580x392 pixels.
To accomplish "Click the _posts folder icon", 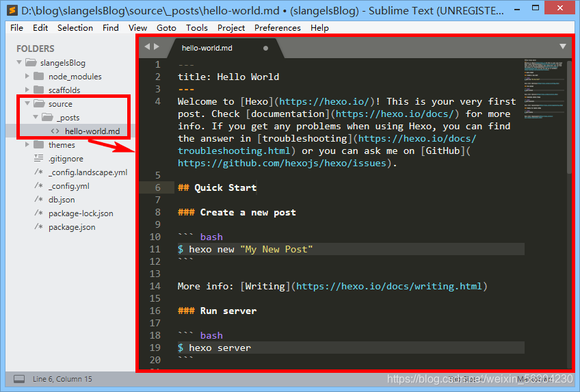I will pyautogui.click(x=47, y=117).
